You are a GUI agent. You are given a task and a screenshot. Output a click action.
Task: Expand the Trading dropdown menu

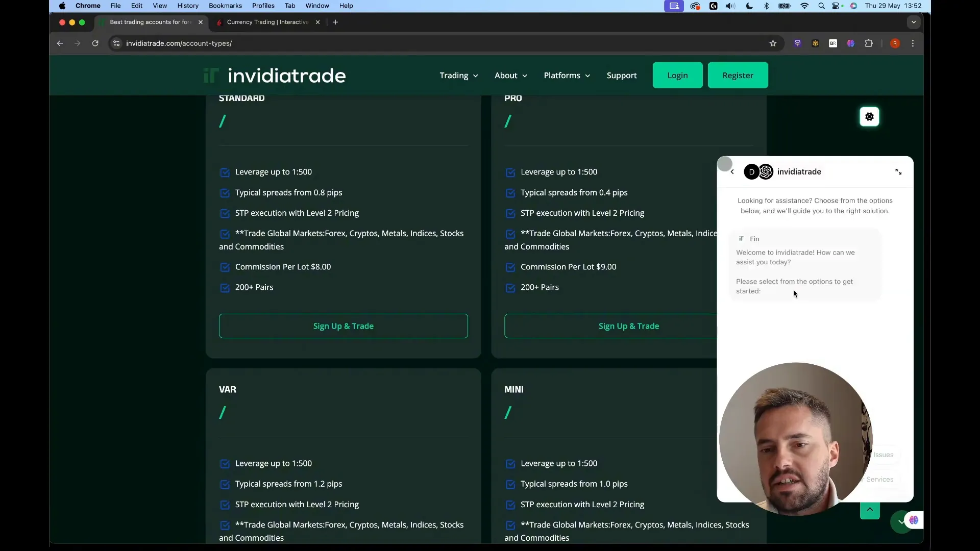pyautogui.click(x=458, y=76)
